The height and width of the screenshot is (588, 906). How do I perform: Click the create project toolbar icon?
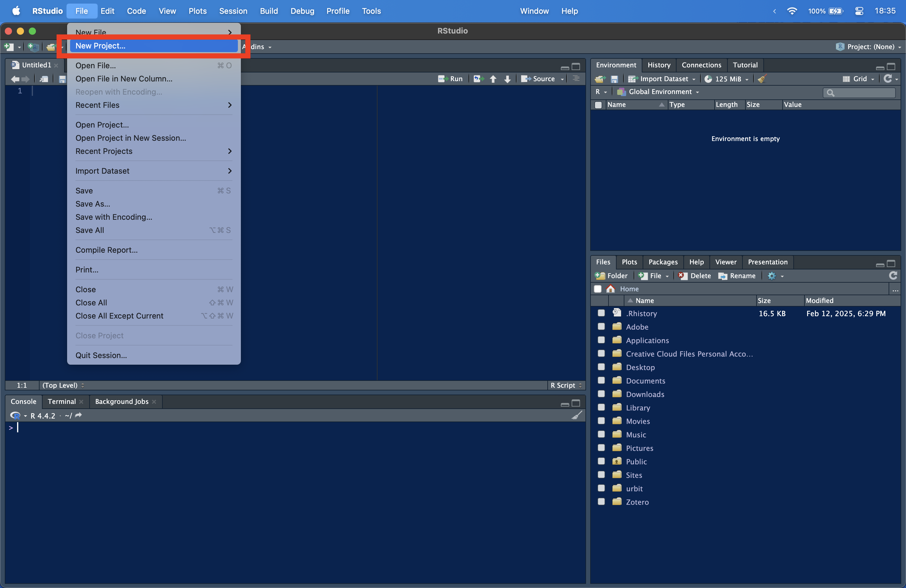click(33, 47)
